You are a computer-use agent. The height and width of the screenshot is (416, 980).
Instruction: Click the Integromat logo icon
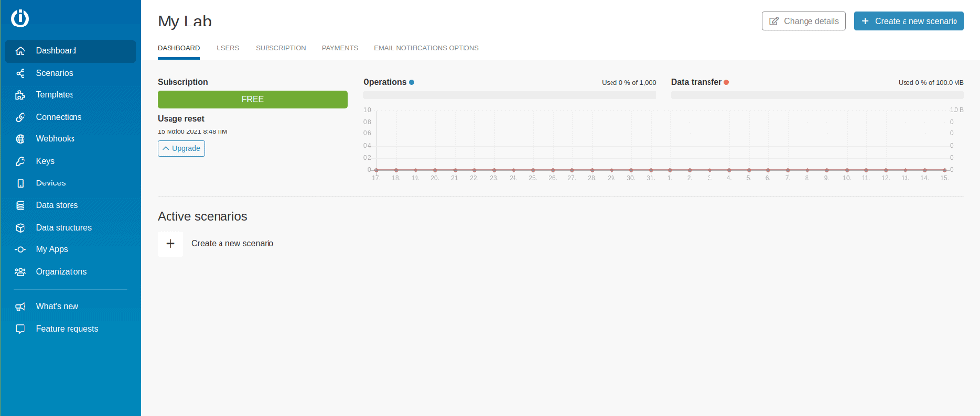click(x=20, y=18)
